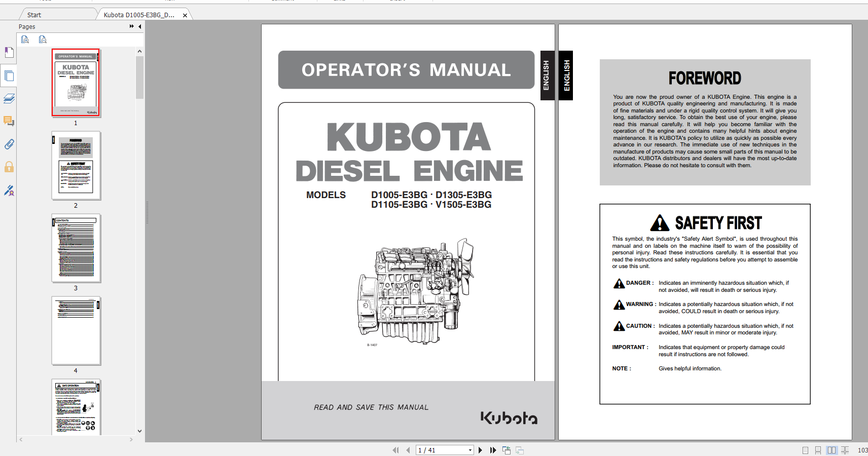Open the document Security panel

click(9, 168)
